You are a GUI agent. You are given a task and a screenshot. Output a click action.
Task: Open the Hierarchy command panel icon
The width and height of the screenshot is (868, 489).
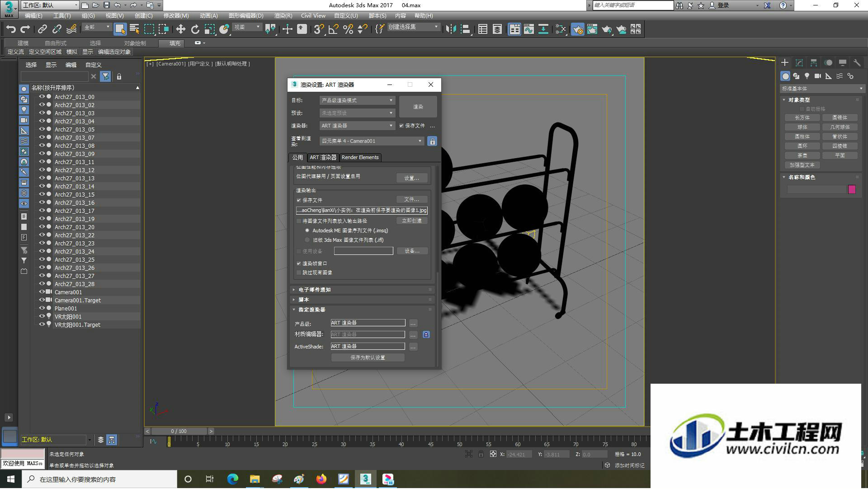tap(814, 63)
